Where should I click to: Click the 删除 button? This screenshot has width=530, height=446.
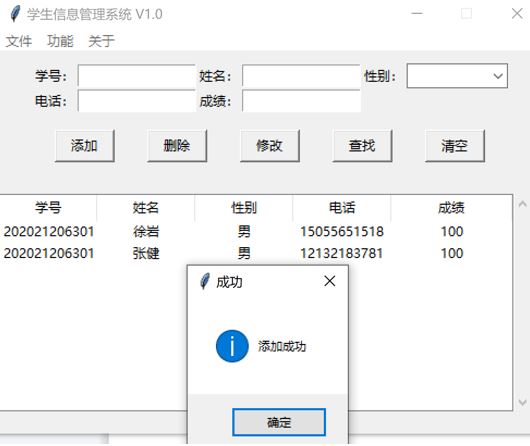click(x=177, y=146)
